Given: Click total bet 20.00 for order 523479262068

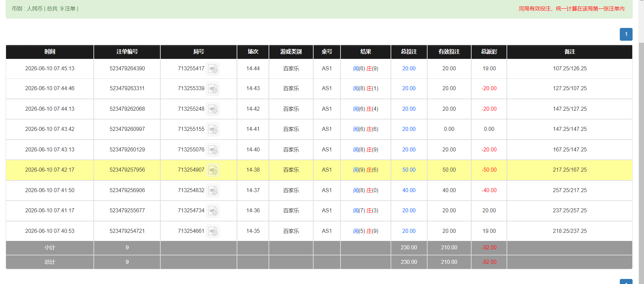Looking at the screenshot, I should coord(409,109).
